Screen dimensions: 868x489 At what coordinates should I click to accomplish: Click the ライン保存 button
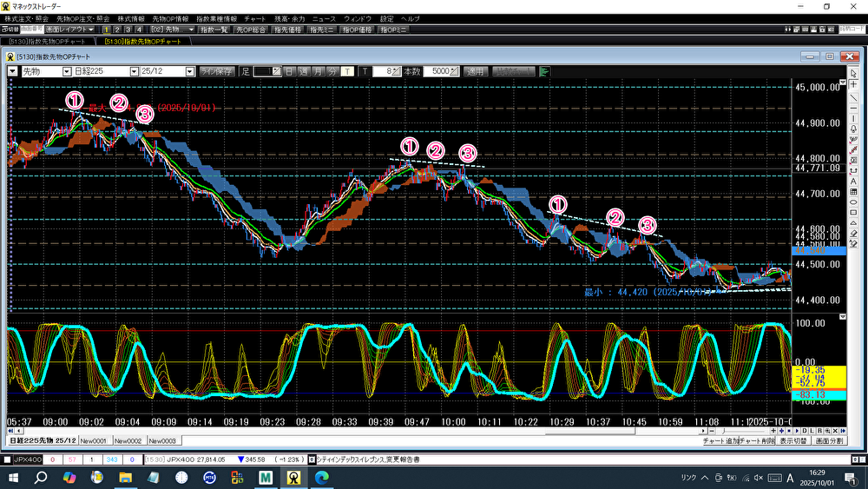pyautogui.click(x=216, y=71)
